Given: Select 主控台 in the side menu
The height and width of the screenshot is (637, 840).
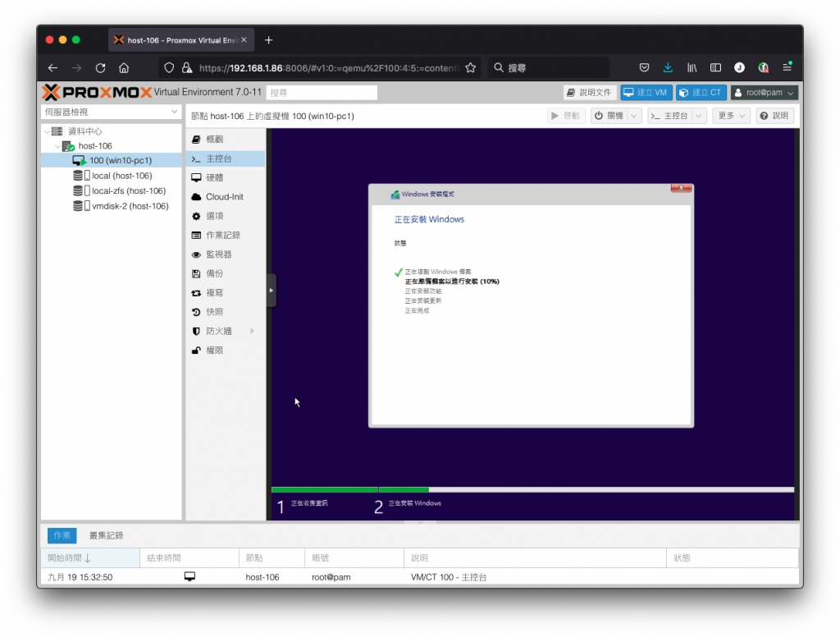Looking at the screenshot, I should (x=226, y=158).
